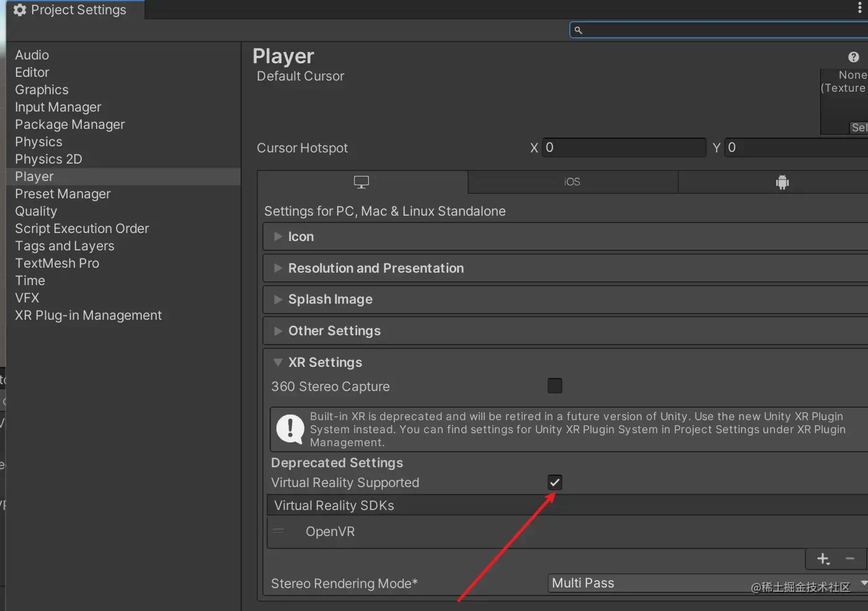This screenshot has height=611, width=868.
Task: Click the Project Settings window tab
Action: click(75, 10)
